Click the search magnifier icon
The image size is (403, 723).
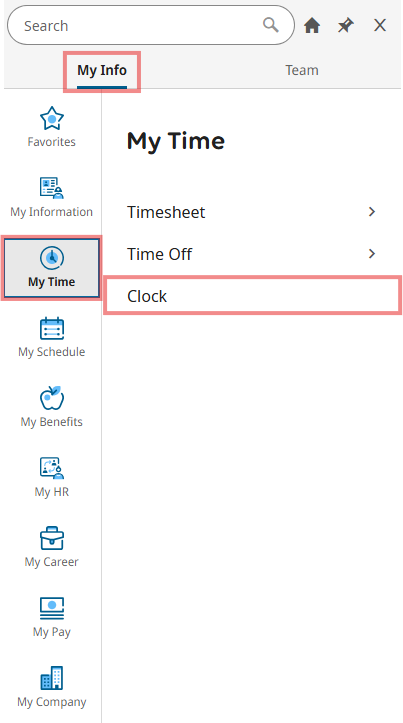click(x=271, y=25)
